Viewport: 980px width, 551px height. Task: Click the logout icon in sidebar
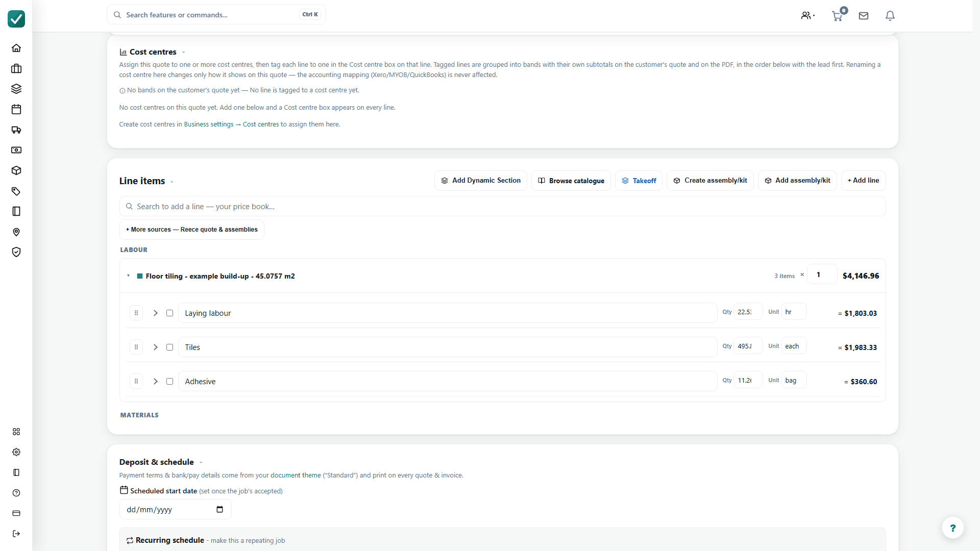(x=16, y=534)
